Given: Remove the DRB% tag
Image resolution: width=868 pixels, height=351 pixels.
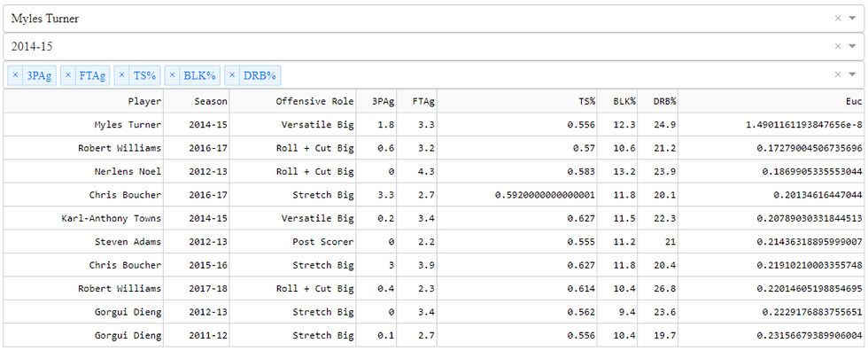Looking at the screenshot, I should click(232, 75).
